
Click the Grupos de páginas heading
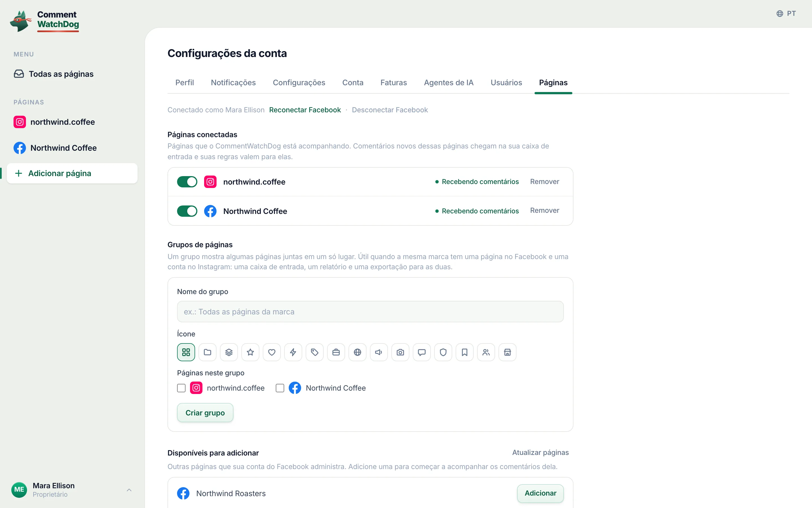[x=200, y=245]
